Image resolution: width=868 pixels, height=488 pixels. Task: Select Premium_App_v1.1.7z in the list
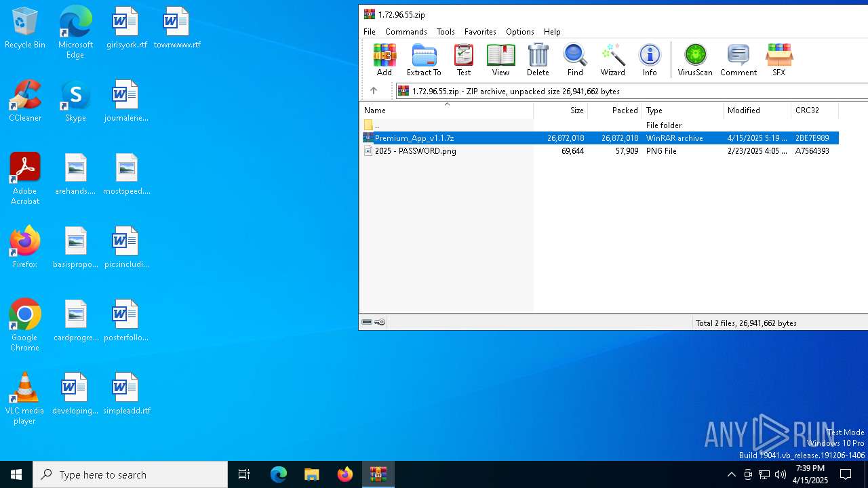coord(599,138)
